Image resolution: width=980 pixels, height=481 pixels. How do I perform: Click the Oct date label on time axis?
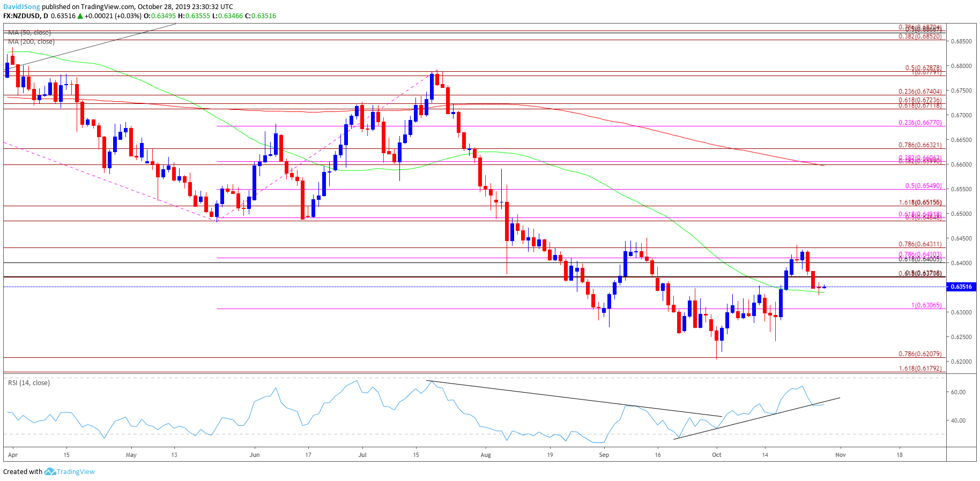point(717,455)
